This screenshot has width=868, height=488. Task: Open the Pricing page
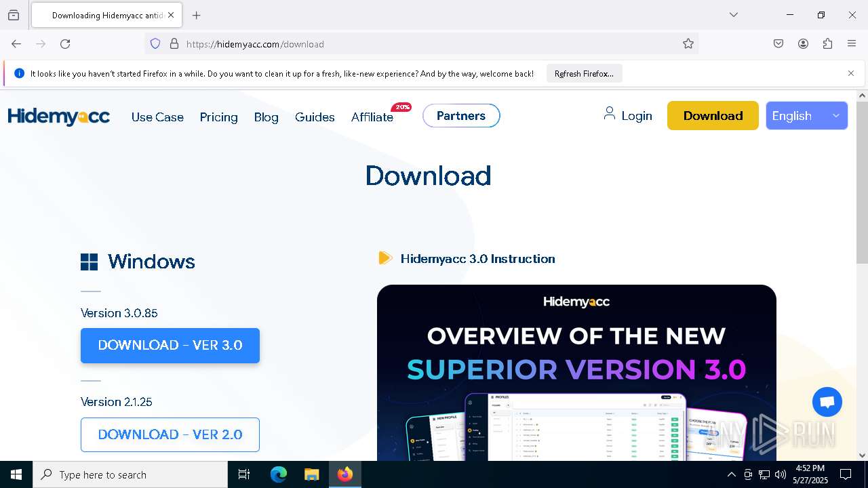click(218, 117)
